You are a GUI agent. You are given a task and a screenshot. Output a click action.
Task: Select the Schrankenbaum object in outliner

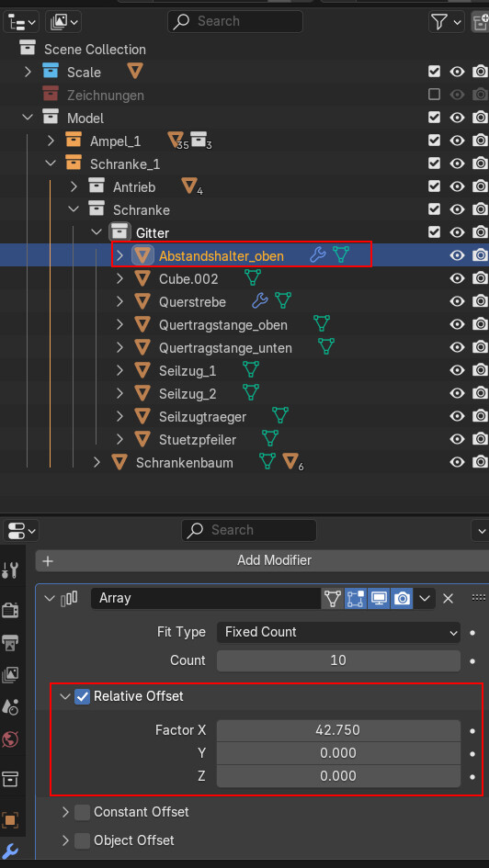pyautogui.click(x=185, y=463)
